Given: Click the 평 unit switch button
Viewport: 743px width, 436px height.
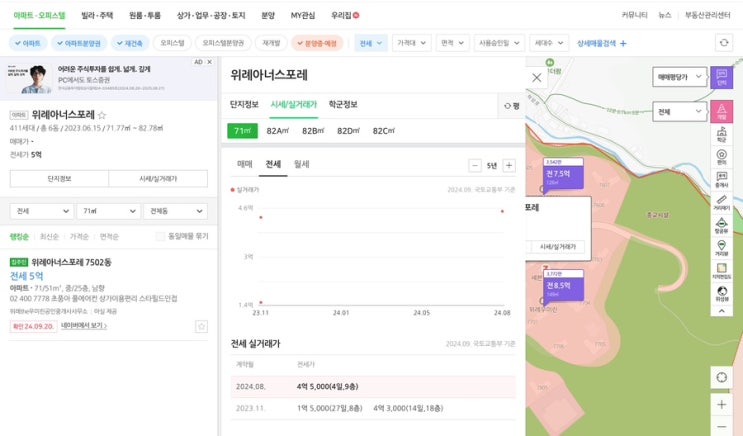Looking at the screenshot, I should (512, 106).
